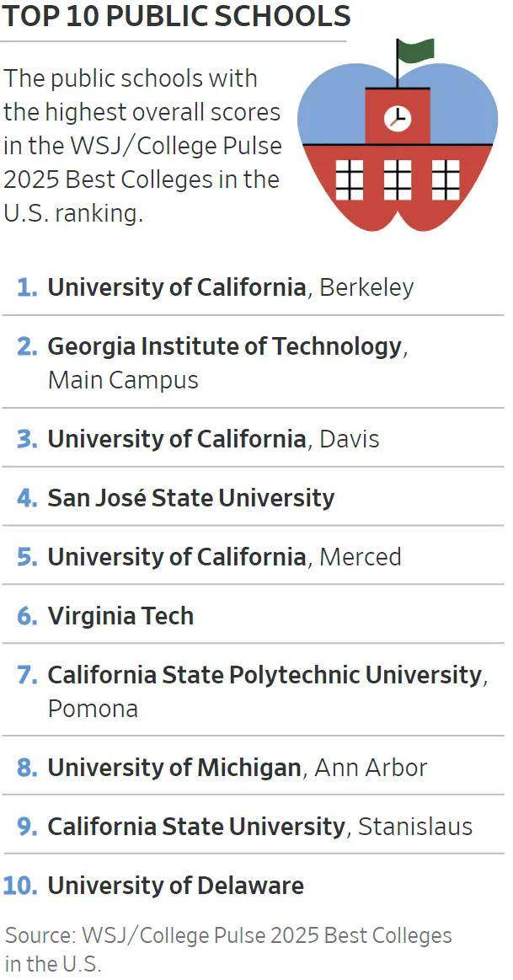Click the left window of the schoolhouse

tap(349, 179)
